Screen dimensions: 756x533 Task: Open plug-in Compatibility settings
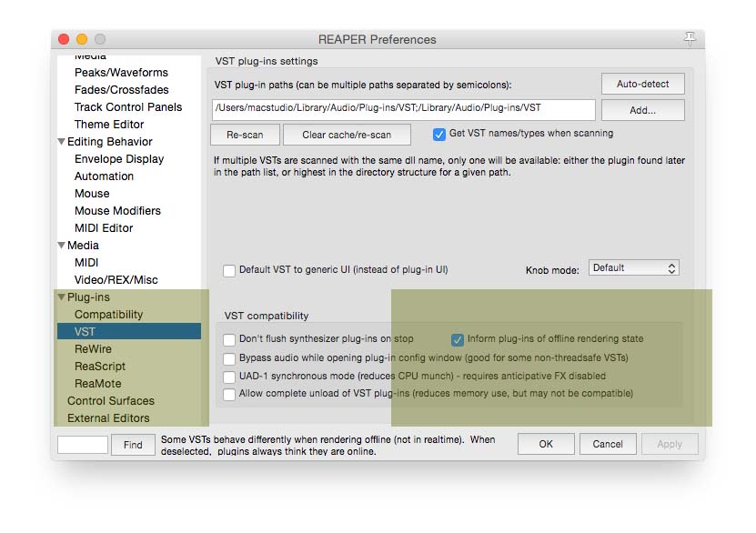(x=108, y=315)
